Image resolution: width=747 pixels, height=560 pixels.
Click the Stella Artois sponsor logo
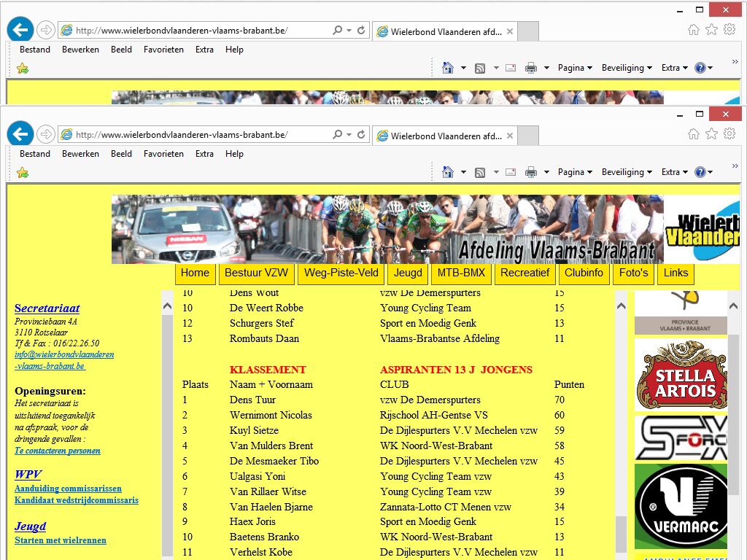681,375
